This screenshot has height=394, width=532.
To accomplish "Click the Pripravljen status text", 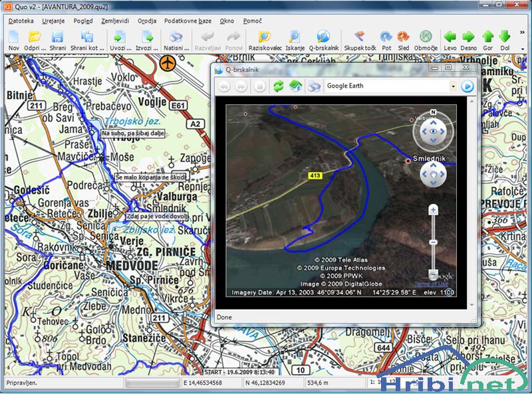I will click(x=22, y=383).
